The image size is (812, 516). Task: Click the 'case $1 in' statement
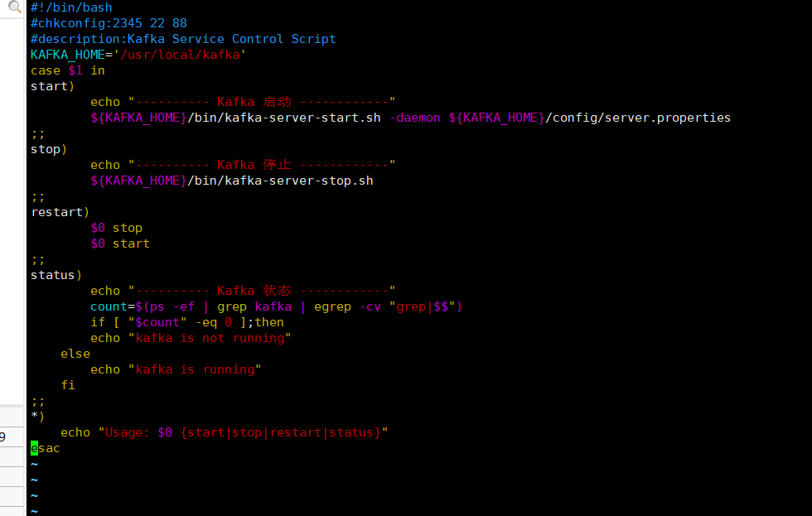pos(68,70)
